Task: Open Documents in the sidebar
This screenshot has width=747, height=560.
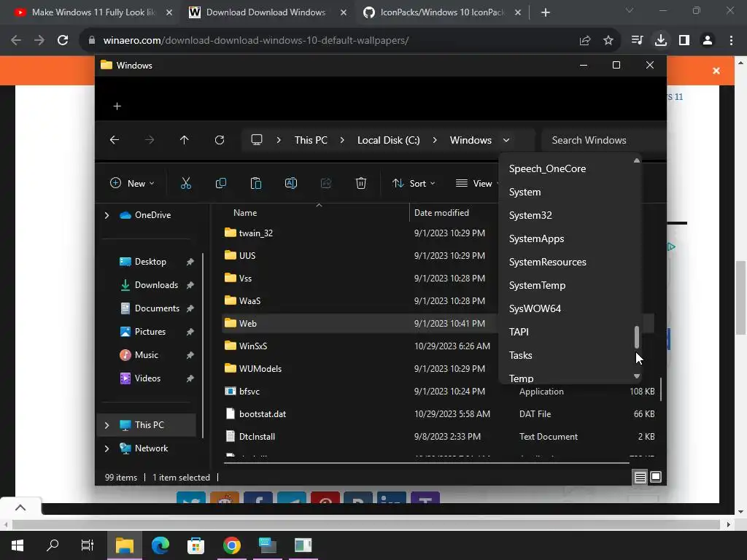Action: pos(157,308)
